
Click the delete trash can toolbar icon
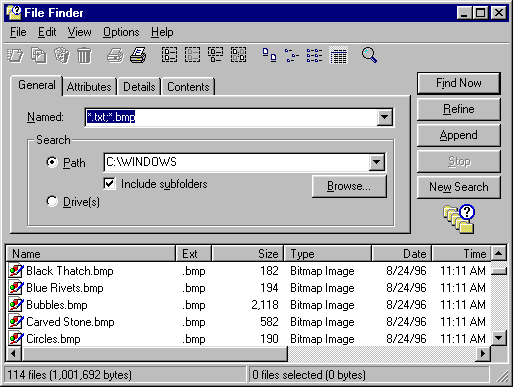pyautogui.click(x=84, y=55)
